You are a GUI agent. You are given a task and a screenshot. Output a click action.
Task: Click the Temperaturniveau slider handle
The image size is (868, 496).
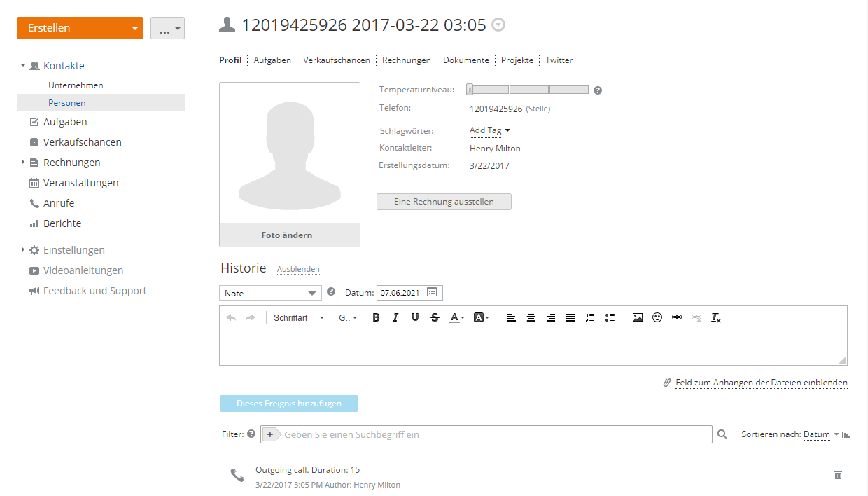[x=470, y=90]
